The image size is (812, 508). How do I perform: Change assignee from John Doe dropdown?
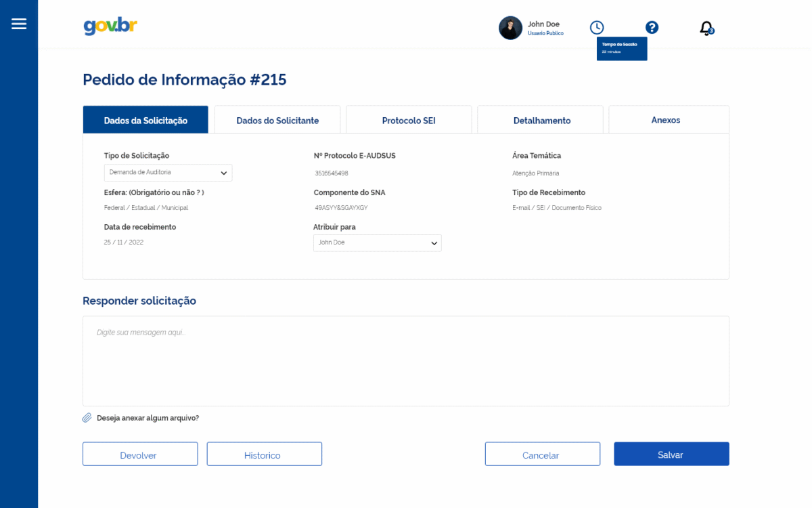coord(377,242)
